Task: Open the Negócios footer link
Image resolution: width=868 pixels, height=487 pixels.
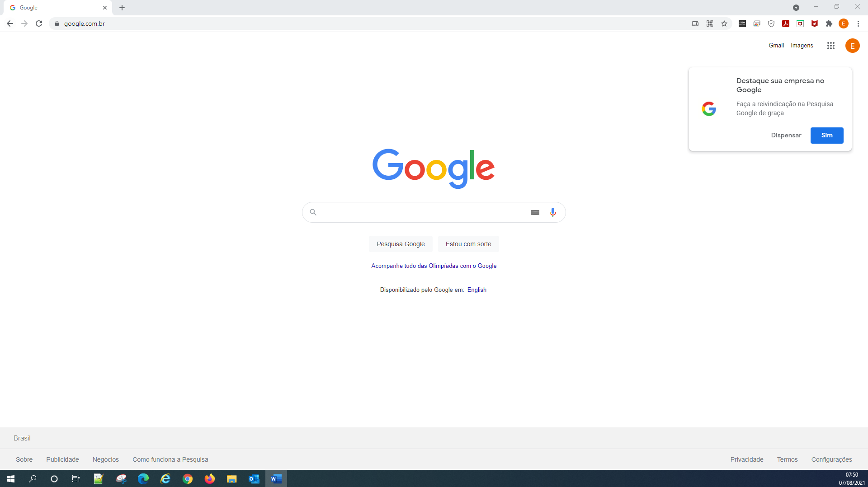Action: (106, 459)
